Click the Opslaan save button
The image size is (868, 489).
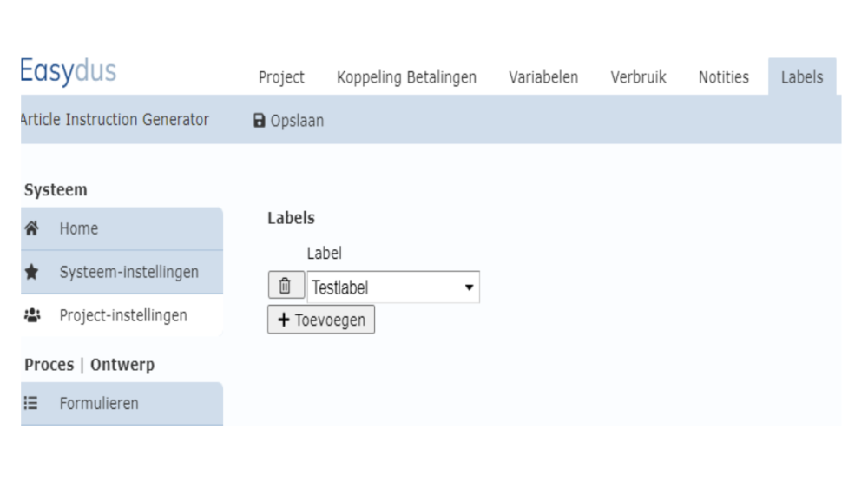[289, 121]
